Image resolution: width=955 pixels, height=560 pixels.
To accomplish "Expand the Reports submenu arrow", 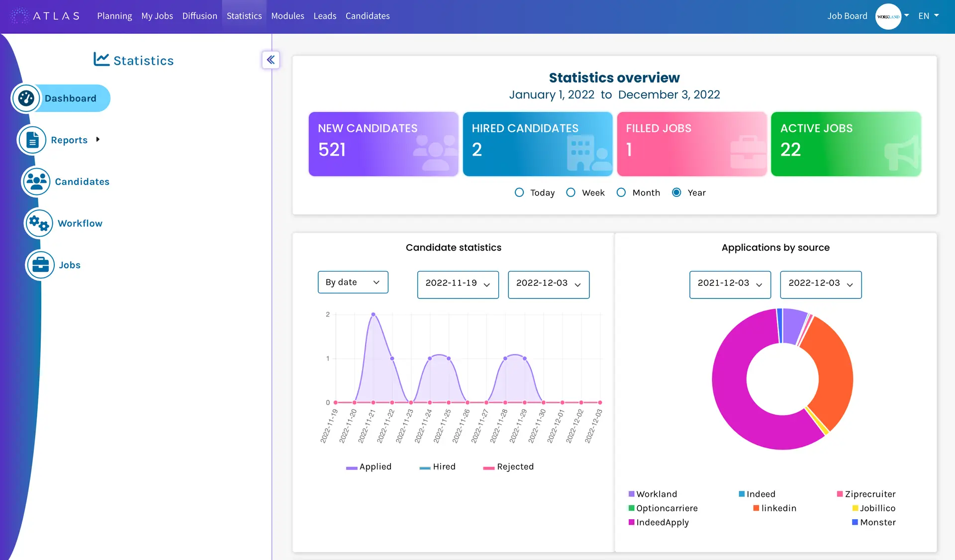I will [x=98, y=140].
